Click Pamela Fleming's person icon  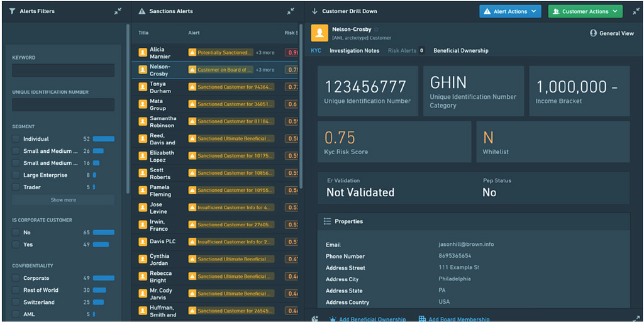pyautogui.click(x=143, y=191)
